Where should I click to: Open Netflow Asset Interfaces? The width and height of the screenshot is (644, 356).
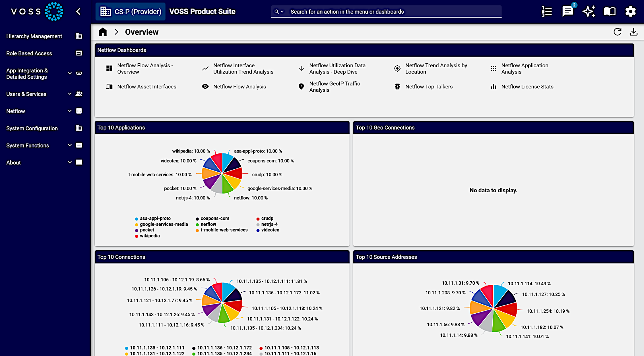click(146, 87)
